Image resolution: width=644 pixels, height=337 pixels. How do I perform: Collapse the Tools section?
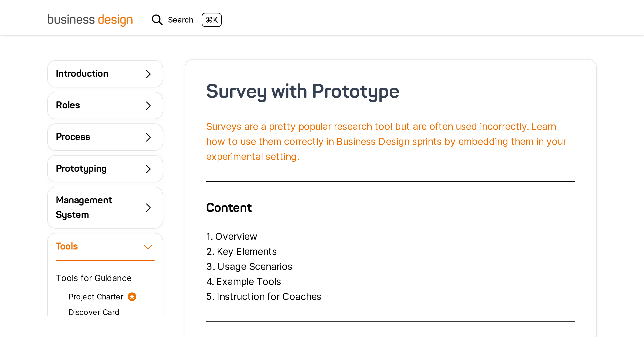point(148,246)
